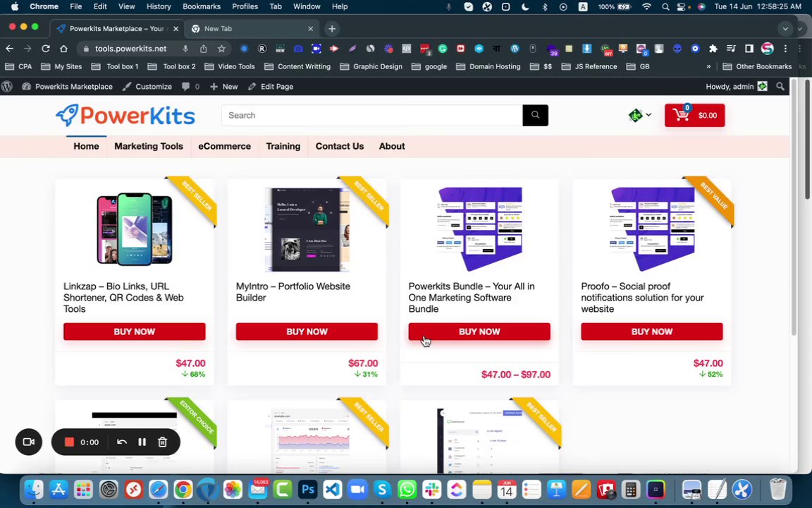Image resolution: width=812 pixels, height=508 pixels.
Task: Open the Chrome extensions puzzle icon
Action: tap(713, 48)
